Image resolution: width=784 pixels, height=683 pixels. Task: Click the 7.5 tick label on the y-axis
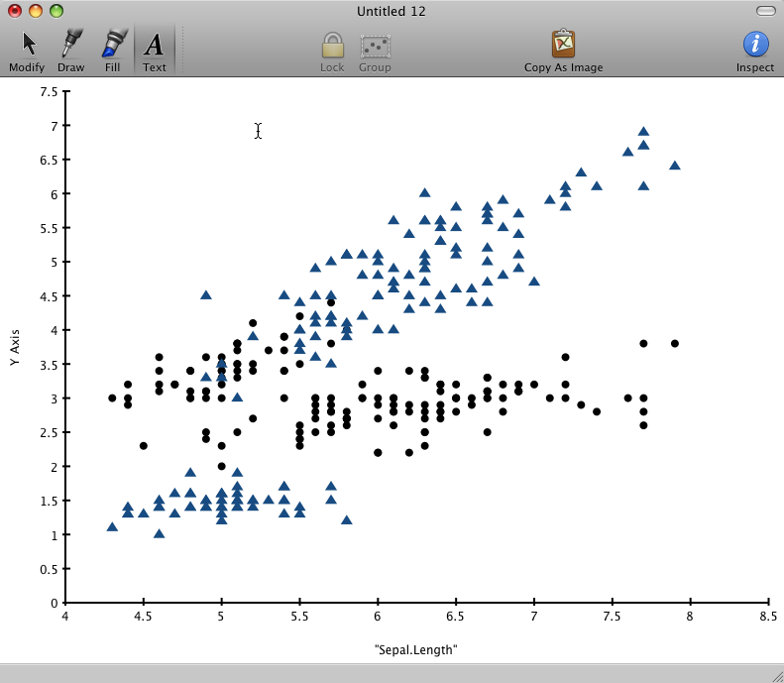pyautogui.click(x=49, y=91)
